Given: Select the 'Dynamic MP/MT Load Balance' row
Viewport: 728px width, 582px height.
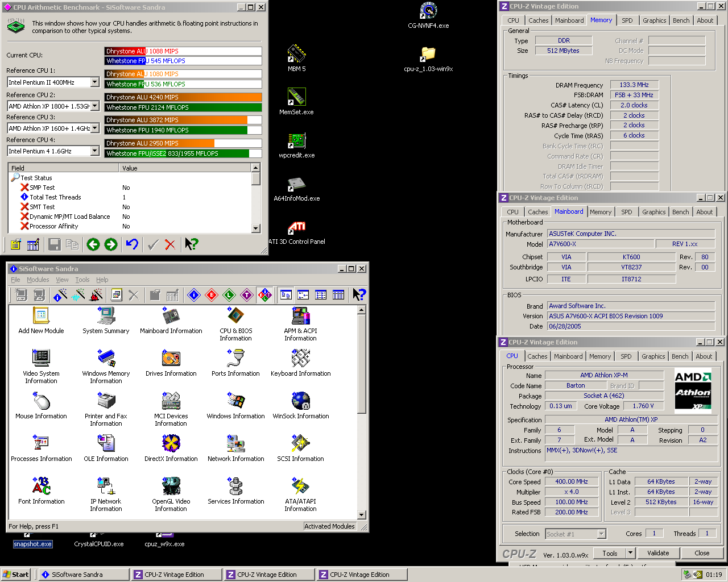Looking at the screenshot, I should [130, 217].
